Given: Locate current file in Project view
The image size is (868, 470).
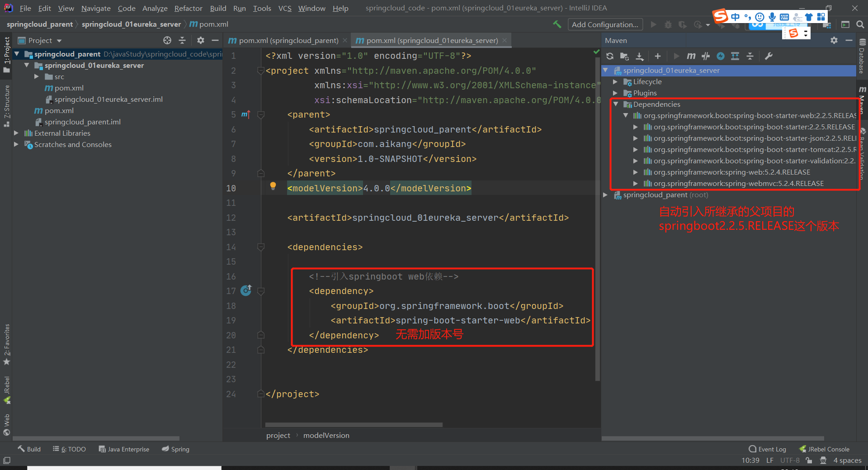Looking at the screenshot, I should click(167, 40).
